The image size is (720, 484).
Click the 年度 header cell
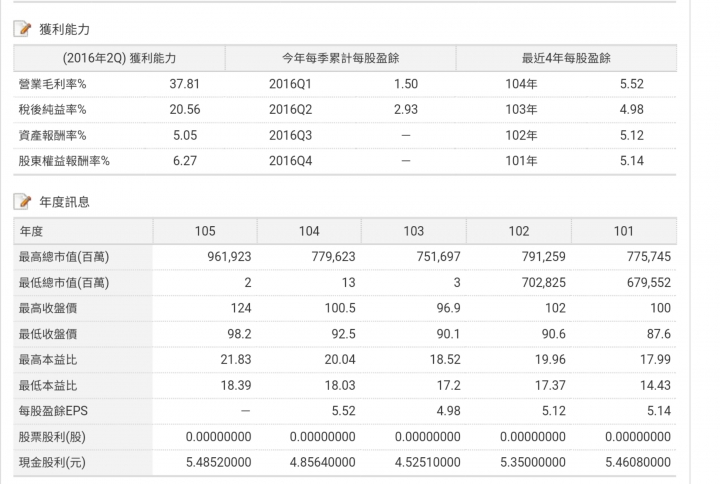point(83,231)
